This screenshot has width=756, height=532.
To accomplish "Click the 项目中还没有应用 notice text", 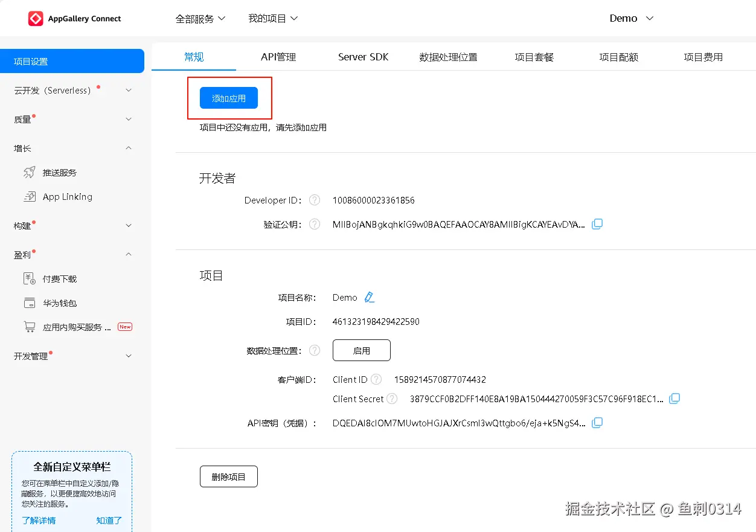I will click(x=263, y=127).
